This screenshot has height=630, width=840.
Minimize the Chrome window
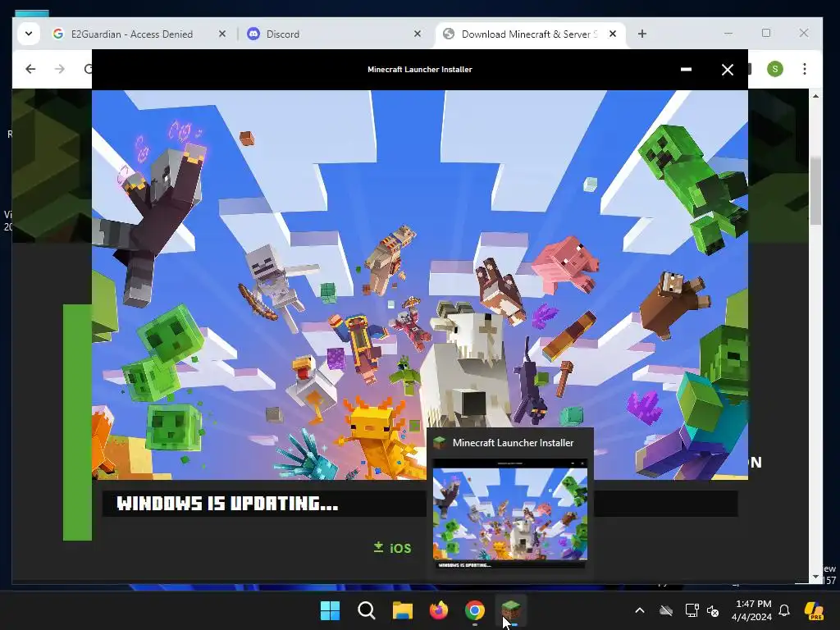(728, 33)
